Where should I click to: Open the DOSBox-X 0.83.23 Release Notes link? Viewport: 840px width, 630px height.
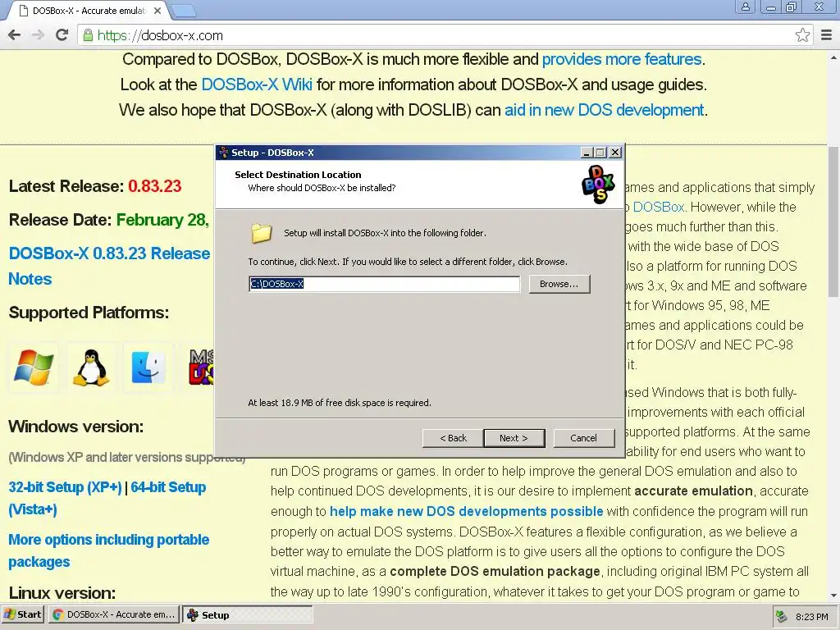(109, 266)
